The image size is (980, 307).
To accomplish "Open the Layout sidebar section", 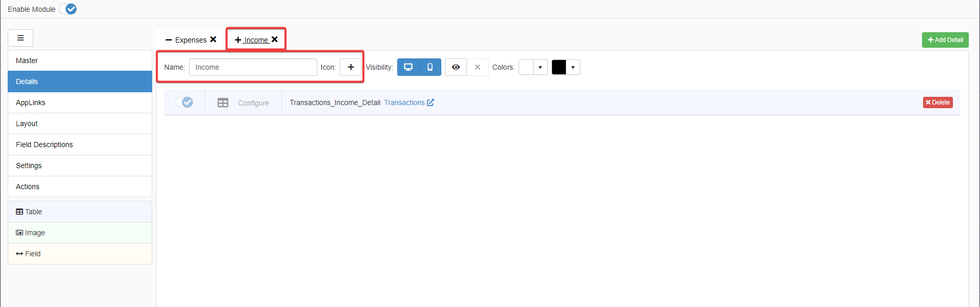I will [27, 124].
